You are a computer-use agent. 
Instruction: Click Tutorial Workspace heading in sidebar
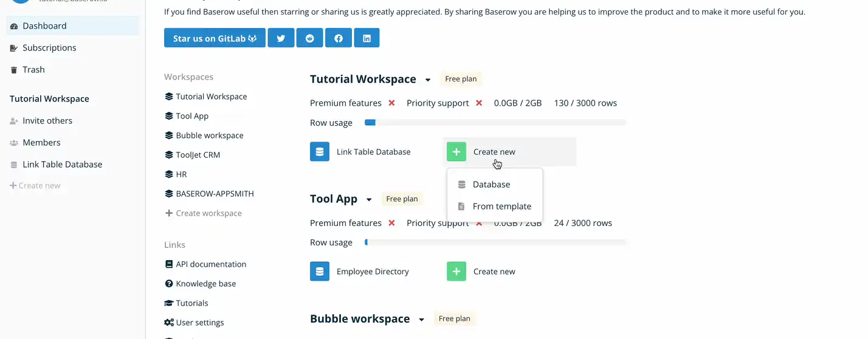pyautogui.click(x=49, y=98)
